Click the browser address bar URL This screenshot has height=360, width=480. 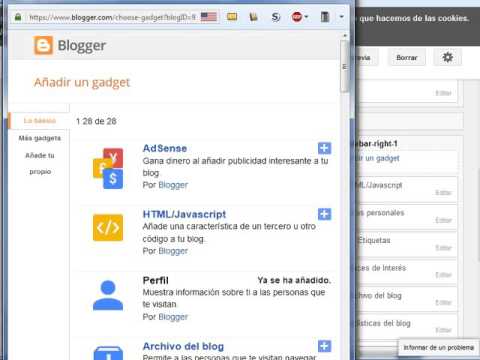(112, 17)
